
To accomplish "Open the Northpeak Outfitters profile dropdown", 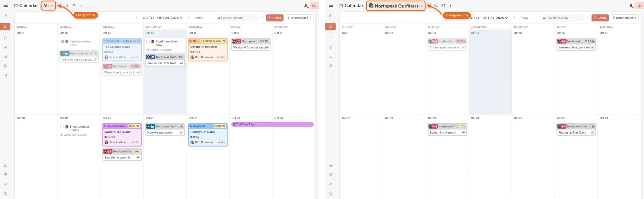I will tap(396, 6).
